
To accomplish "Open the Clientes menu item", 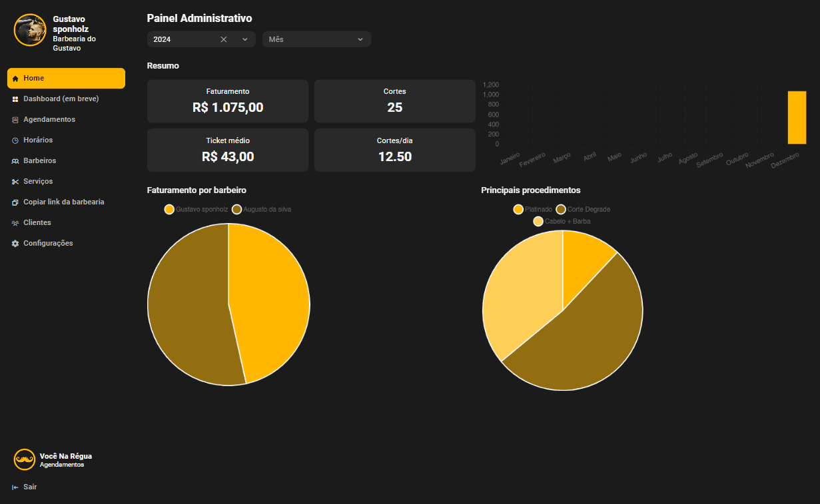I will click(66, 222).
